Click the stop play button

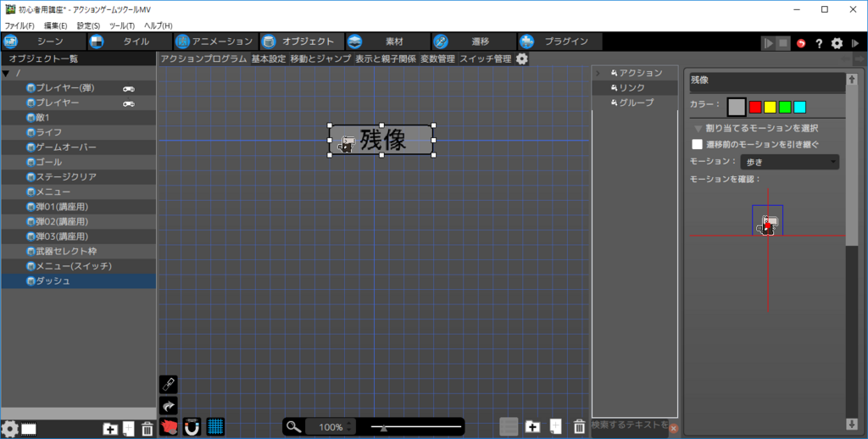tap(782, 43)
